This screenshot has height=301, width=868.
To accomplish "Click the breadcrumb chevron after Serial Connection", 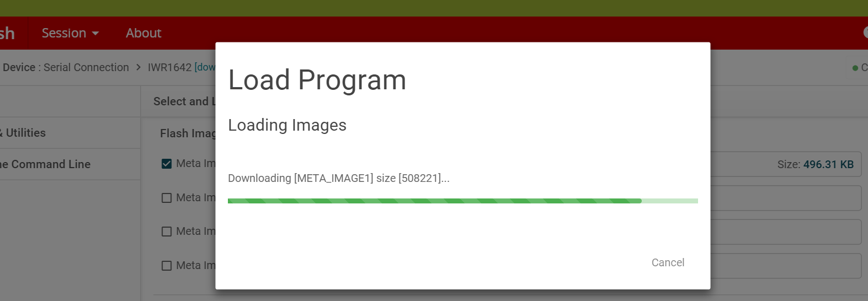I will [139, 67].
